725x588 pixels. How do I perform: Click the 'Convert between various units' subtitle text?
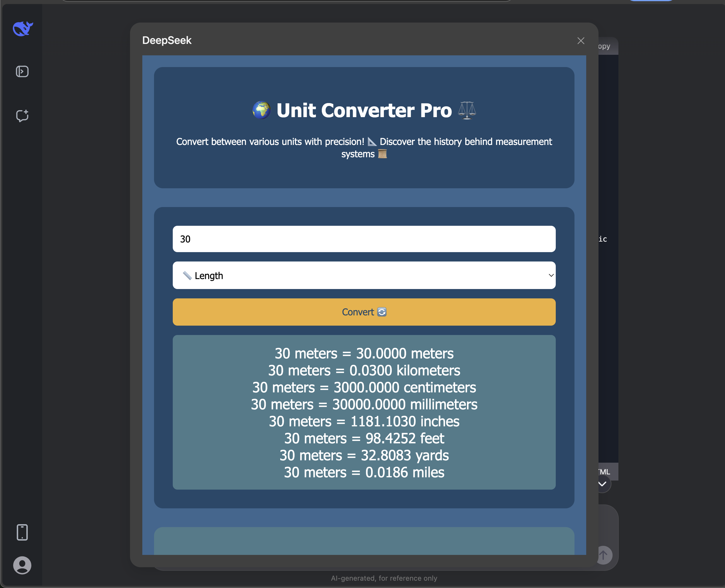click(x=364, y=148)
